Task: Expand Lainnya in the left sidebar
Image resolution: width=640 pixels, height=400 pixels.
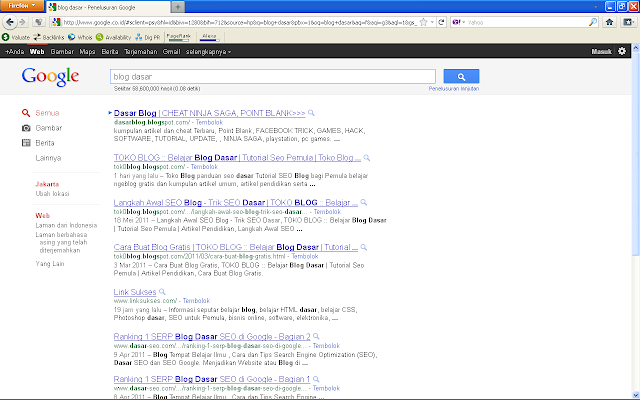Action: (x=48, y=158)
